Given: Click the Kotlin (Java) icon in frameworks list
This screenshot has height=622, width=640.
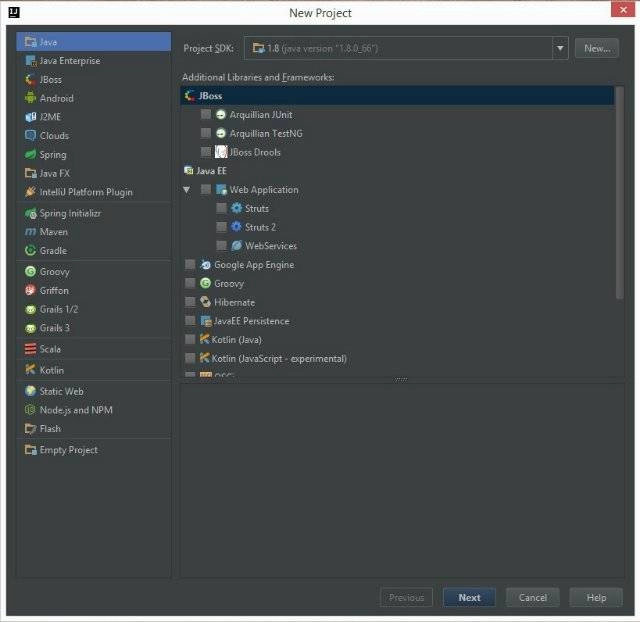Looking at the screenshot, I should tap(204, 339).
